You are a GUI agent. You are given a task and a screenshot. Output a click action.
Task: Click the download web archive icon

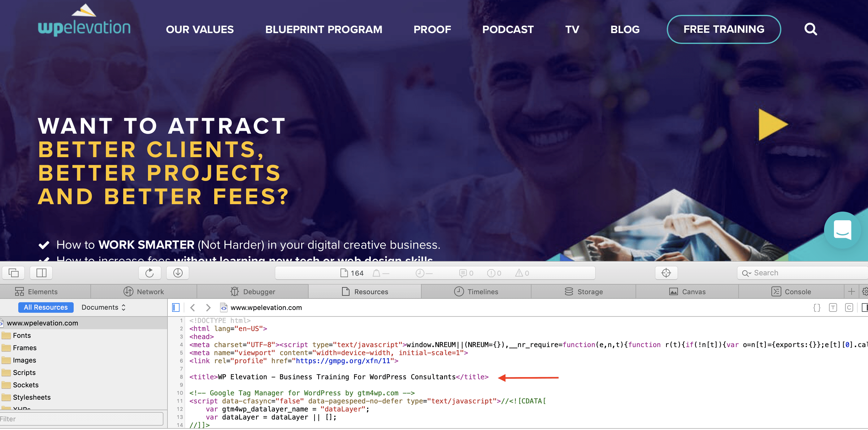pos(178,273)
